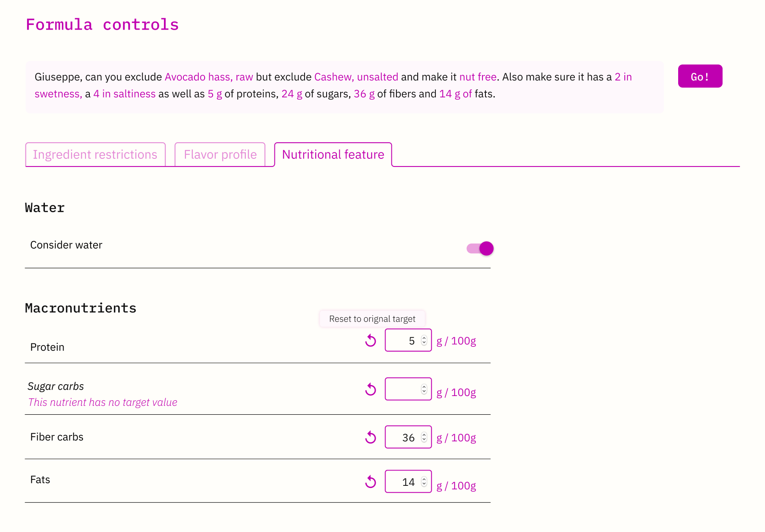Screen dimensions: 765x532
Task: Click the 4 in saltiness link
Action: pos(125,94)
